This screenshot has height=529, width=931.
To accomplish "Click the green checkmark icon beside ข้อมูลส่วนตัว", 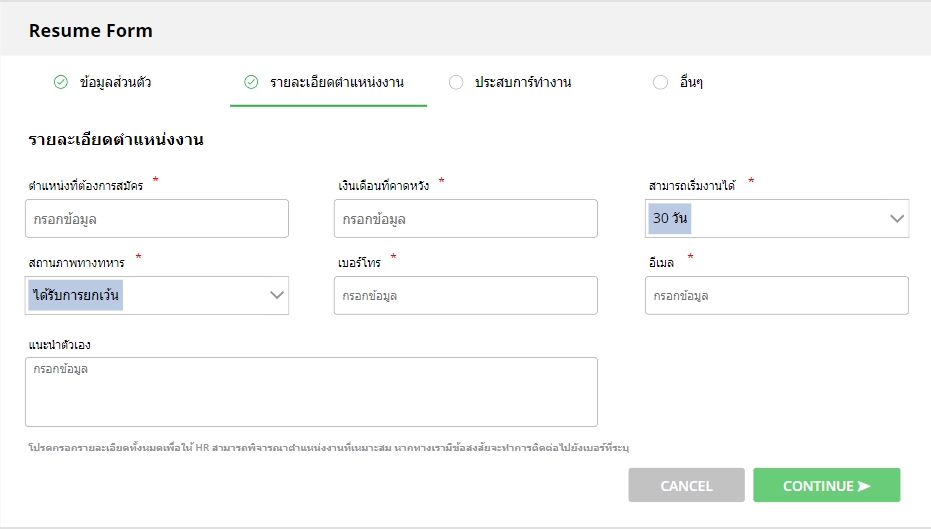I will pos(61,82).
